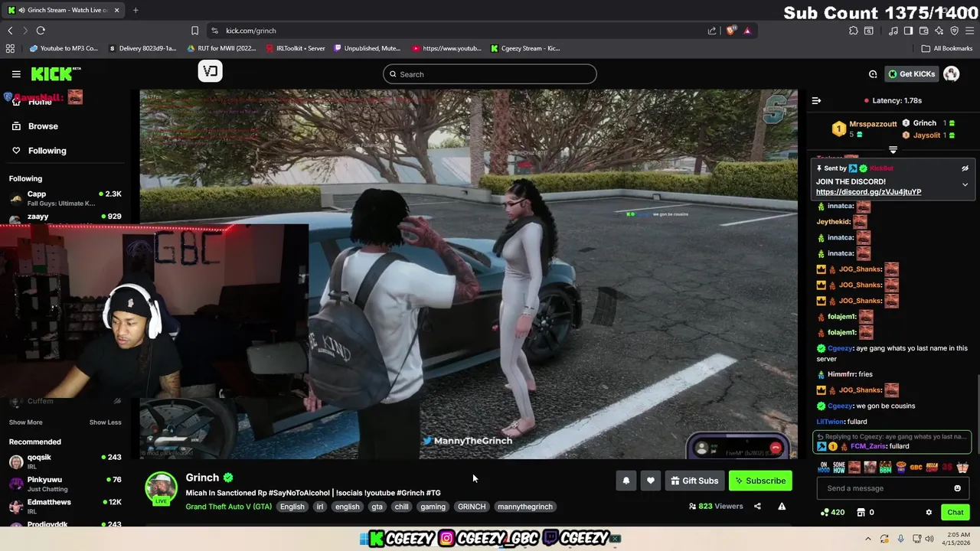Select the 'gta' stream tag
This screenshot has width=980, height=551.
pyautogui.click(x=377, y=507)
